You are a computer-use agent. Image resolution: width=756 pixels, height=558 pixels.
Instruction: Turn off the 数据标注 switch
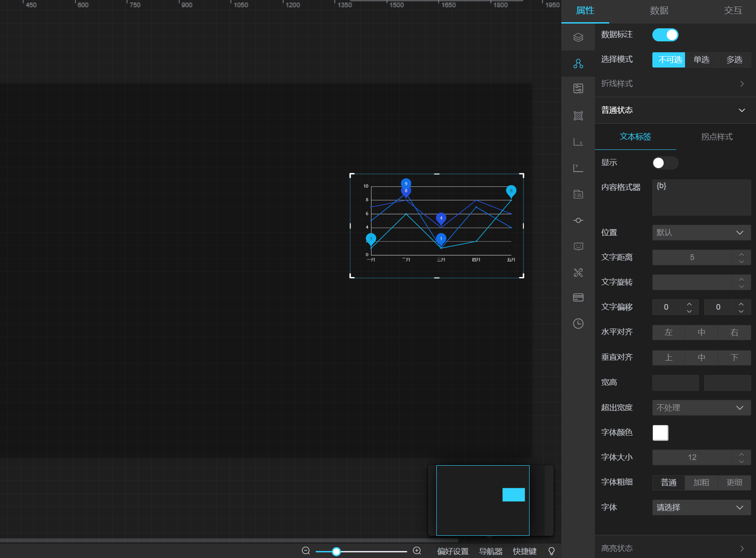(665, 35)
